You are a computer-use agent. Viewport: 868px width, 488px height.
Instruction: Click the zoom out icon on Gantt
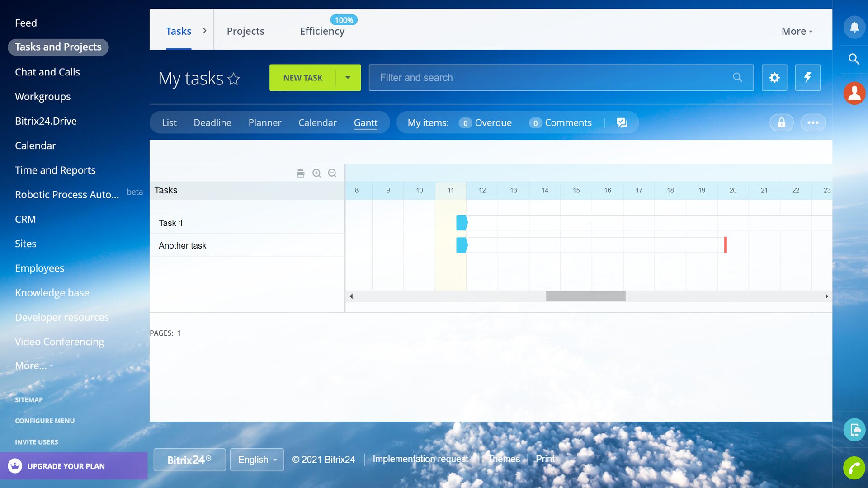(x=333, y=173)
